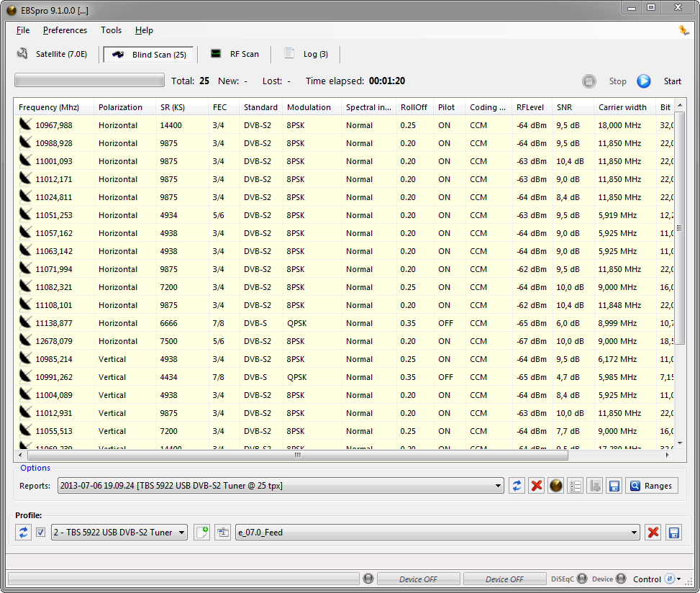700x593 pixels.
Task: Open the RF Scan tab
Action: coord(235,54)
